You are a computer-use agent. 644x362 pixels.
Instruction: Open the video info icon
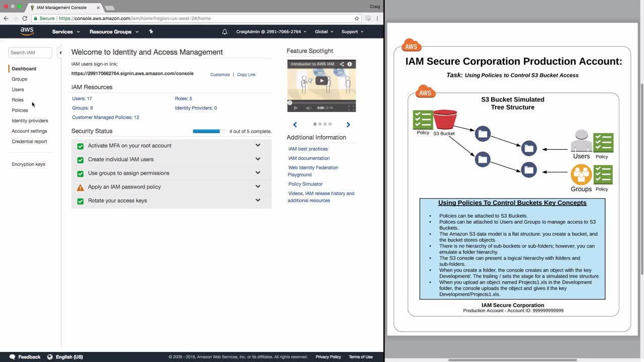click(x=350, y=64)
